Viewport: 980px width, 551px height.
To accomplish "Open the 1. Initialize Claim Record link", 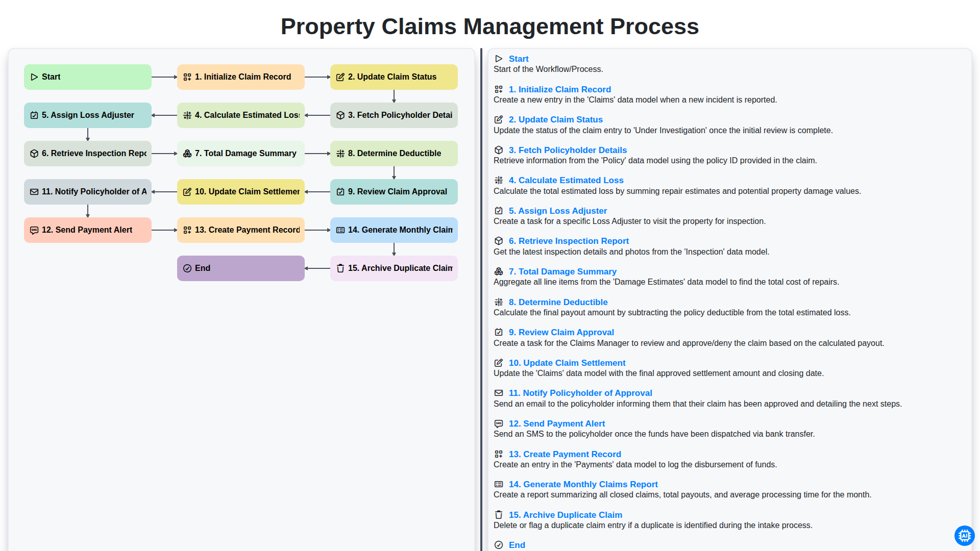I will coord(560,89).
